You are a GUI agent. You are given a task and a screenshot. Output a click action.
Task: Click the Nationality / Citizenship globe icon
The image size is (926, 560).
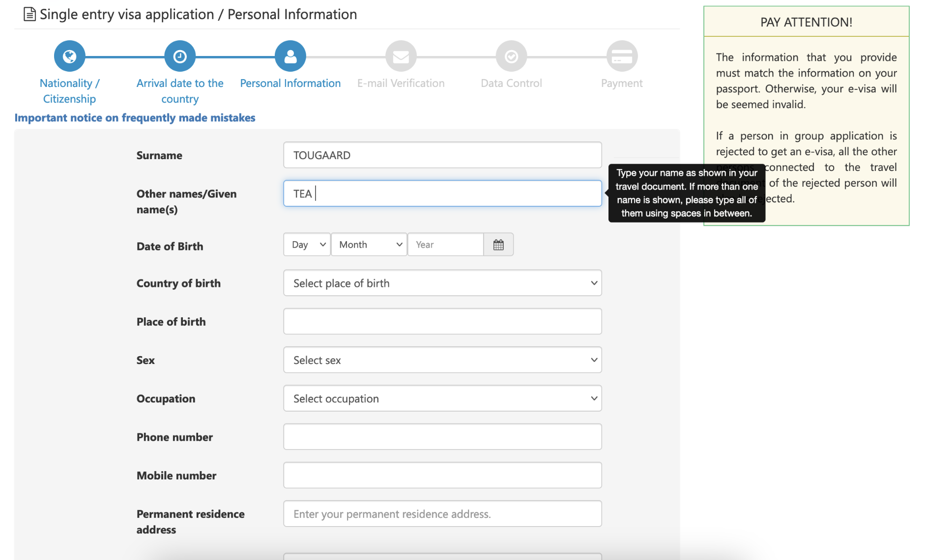[69, 56]
